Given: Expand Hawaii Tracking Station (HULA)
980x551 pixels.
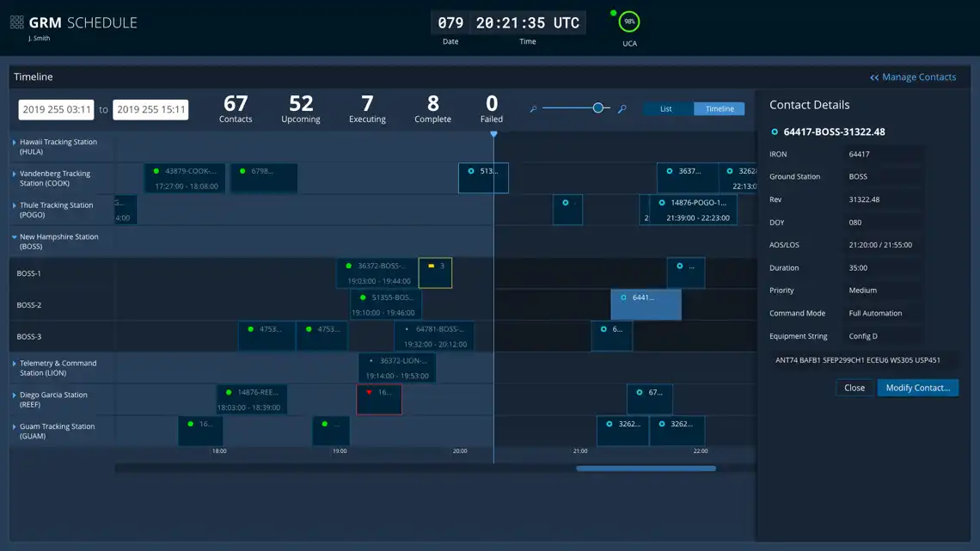Looking at the screenshot, I should pyautogui.click(x=15, y=143).
